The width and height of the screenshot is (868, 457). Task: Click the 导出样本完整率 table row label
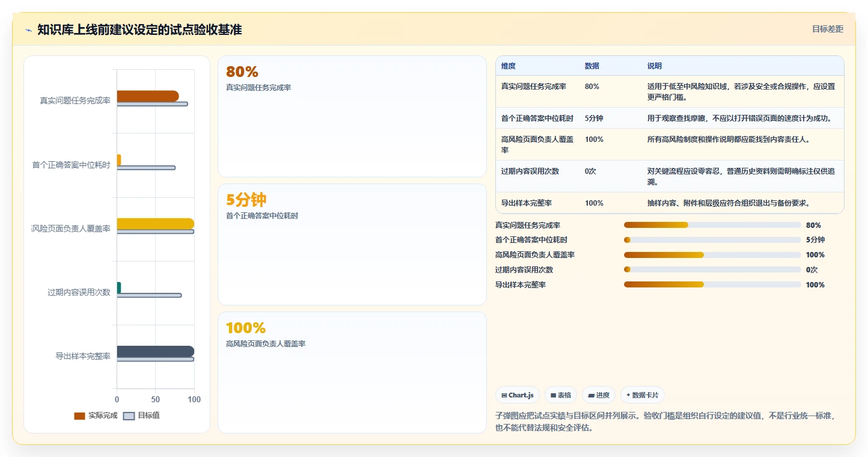point(527,203)
